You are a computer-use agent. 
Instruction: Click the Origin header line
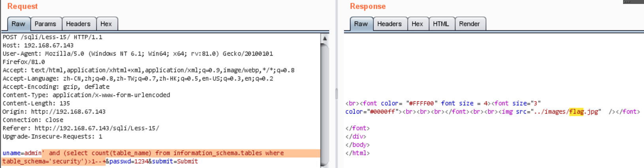click(54, 112)
